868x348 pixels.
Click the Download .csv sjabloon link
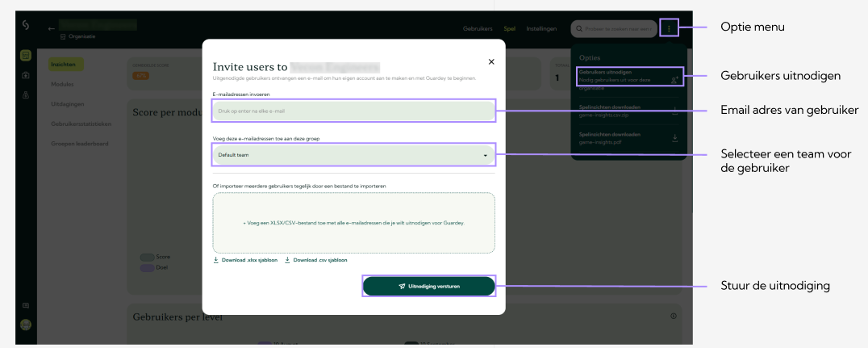click(315, 260)
